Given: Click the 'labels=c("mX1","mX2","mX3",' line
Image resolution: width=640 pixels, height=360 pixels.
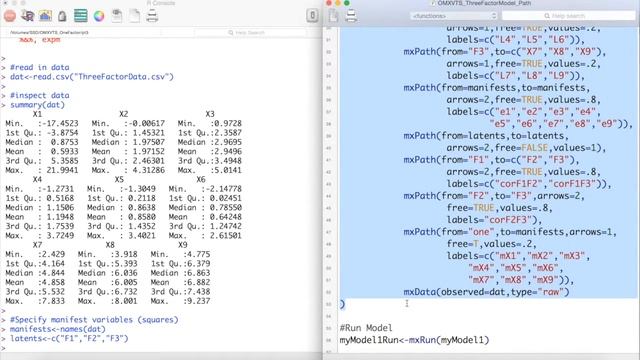Looking at the screenshot, I should (518, 256).
